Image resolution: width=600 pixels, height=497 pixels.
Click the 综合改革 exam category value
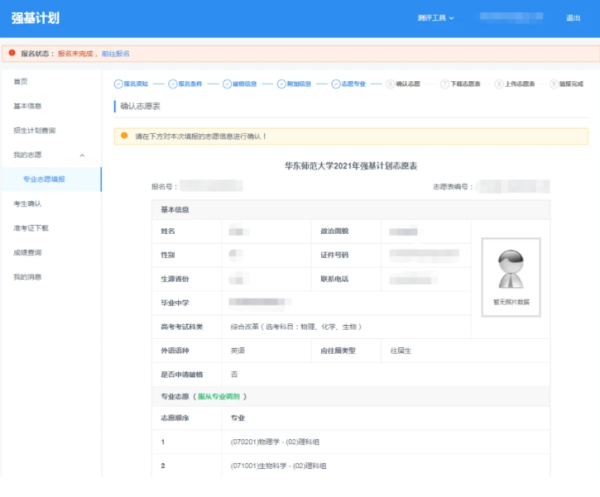coord(296,327)
